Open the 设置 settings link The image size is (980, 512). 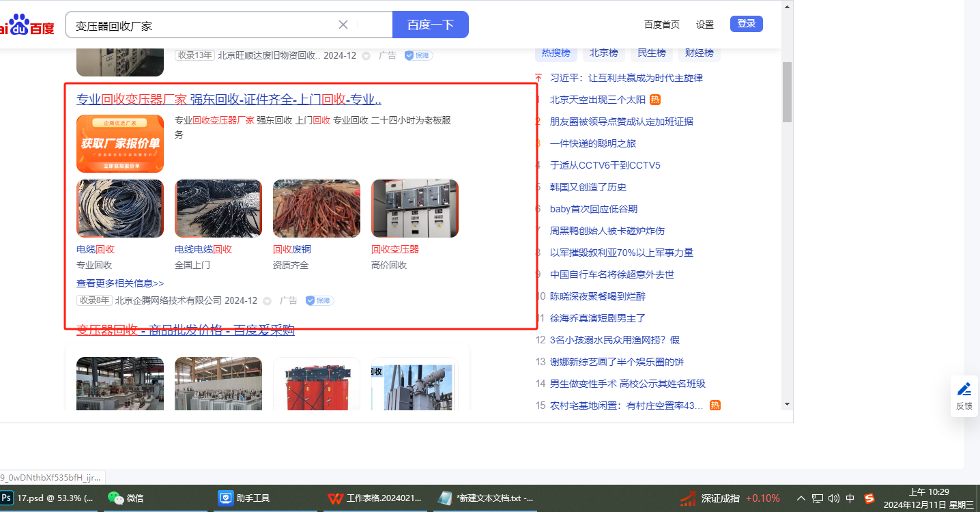pyautogui.click(x=705, y=25)
